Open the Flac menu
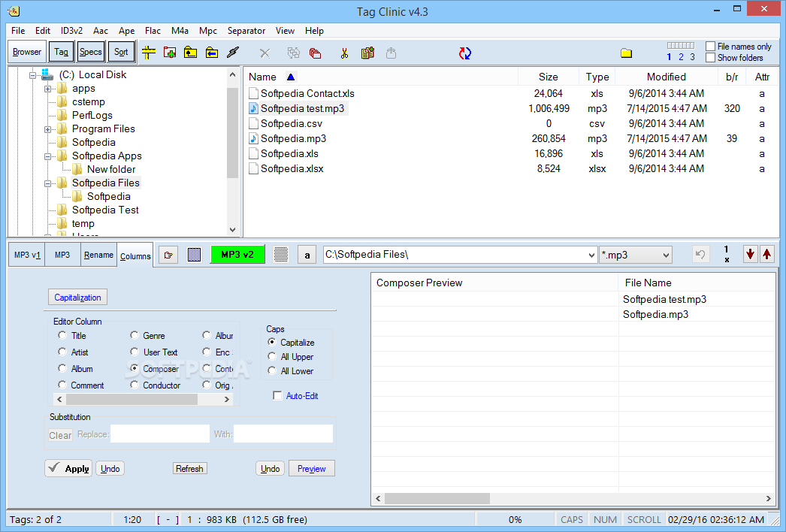The width and height of the screenshot is (786, 532). [x=153, y=31]
